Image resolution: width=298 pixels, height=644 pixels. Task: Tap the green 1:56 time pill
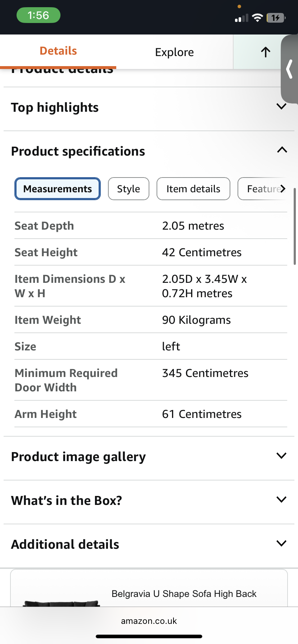click(39, 15)
